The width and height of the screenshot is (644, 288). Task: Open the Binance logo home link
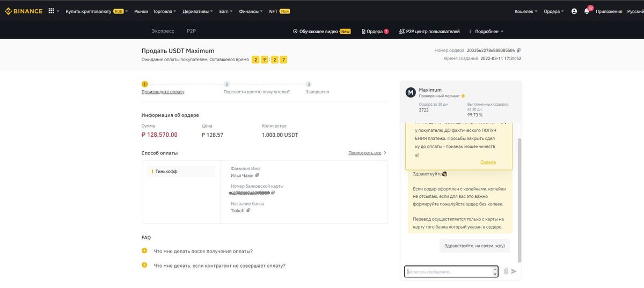click(24, 11)
